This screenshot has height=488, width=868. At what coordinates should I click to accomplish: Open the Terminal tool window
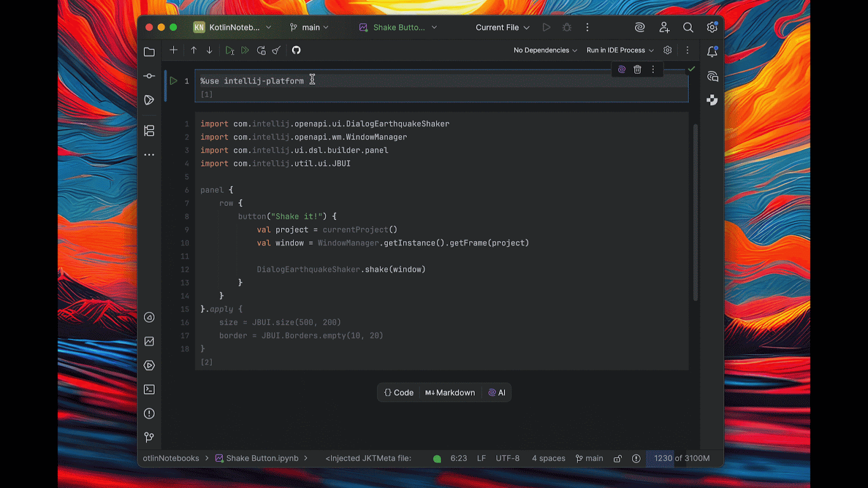tap(149, 389)
